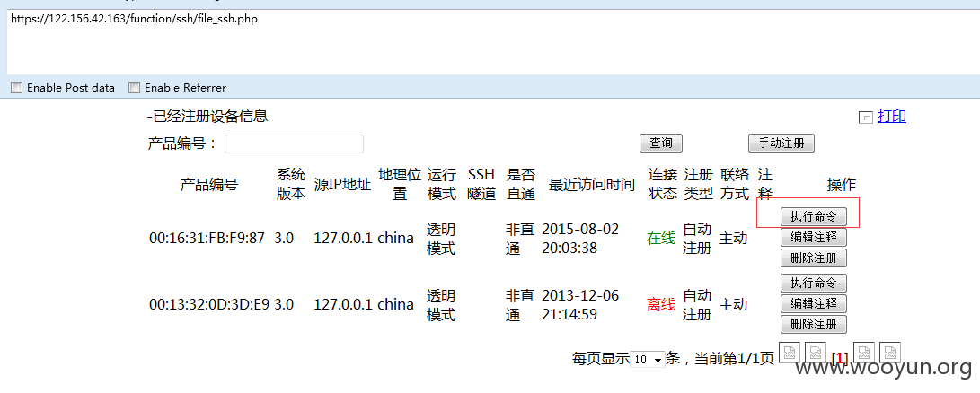Click 删除注册 for device 00:13:32:0D:3D:E9

(x=813, y=325)
